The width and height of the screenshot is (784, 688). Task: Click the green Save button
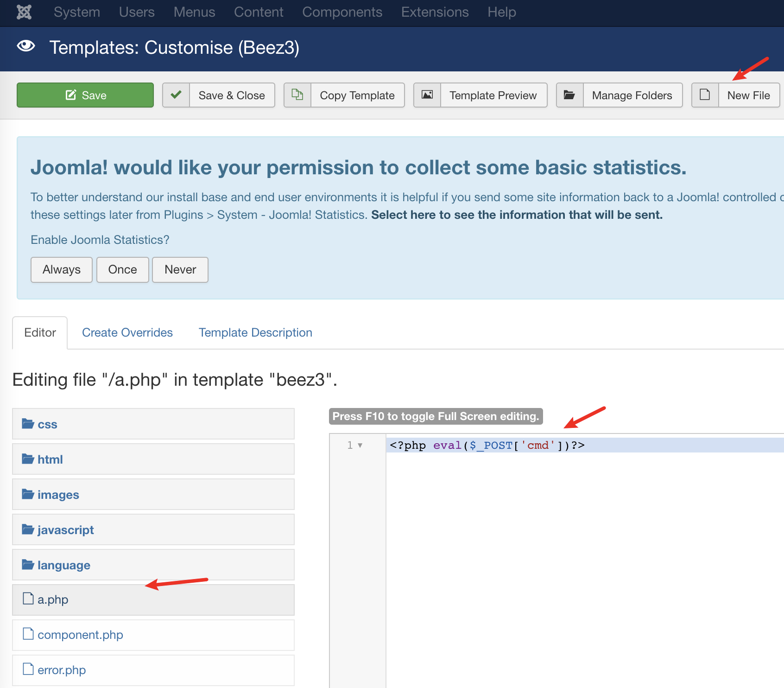click(85, 95)
